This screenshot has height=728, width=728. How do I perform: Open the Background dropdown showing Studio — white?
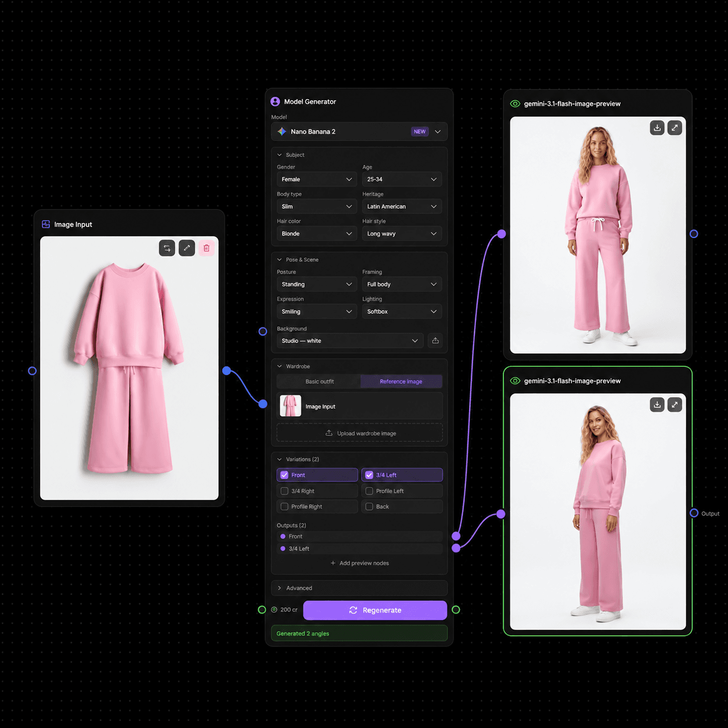(350, 341)
